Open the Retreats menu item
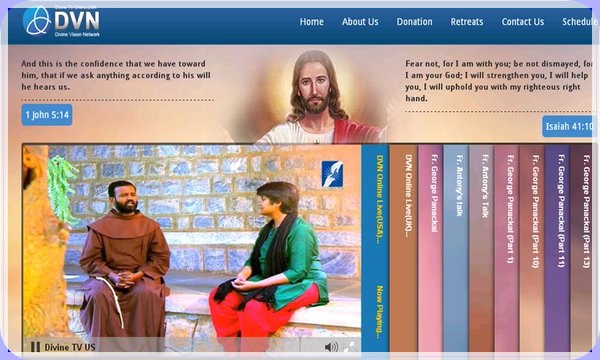 tap(467, 22)
